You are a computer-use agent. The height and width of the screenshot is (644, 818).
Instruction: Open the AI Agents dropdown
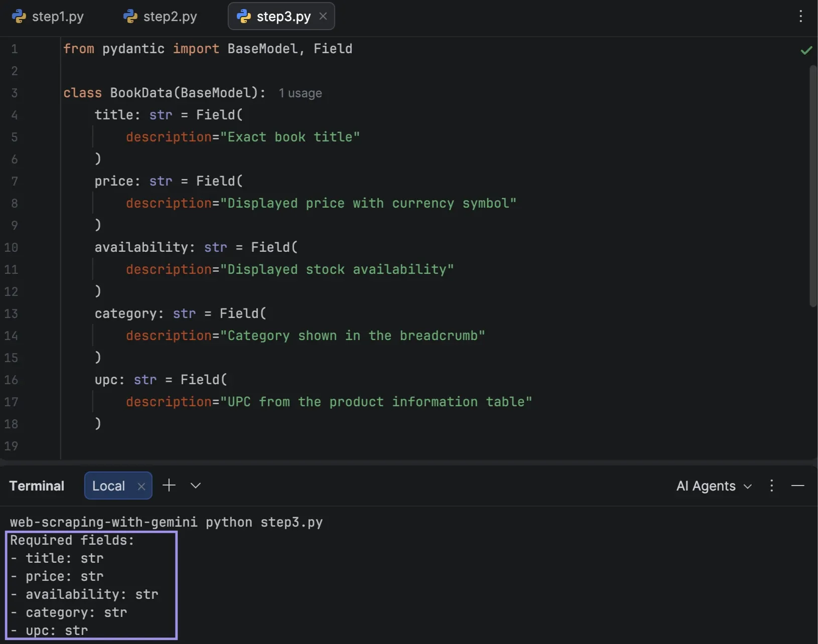(x=714, y=486)
